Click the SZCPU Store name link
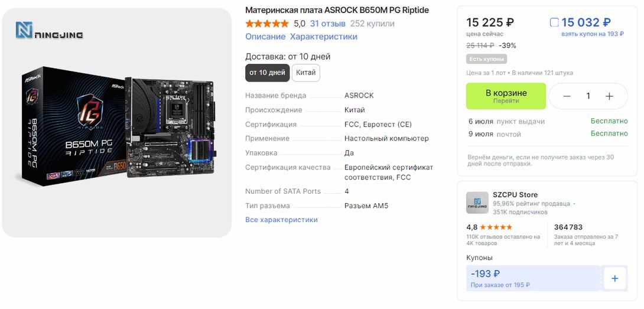The height and width of the screenshot is (309, 644). coord(515,195)
